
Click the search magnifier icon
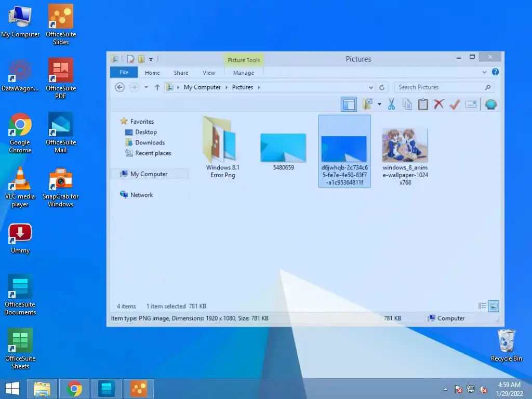pos(487,87)
